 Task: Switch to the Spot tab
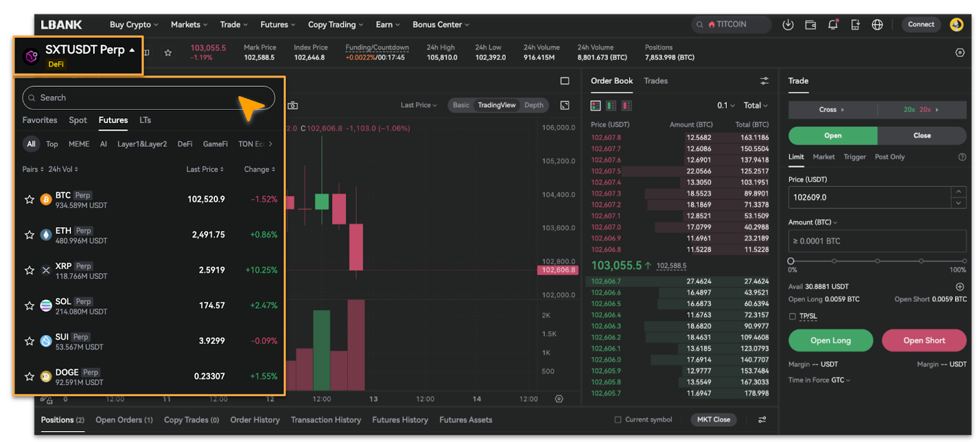(78, 120)
